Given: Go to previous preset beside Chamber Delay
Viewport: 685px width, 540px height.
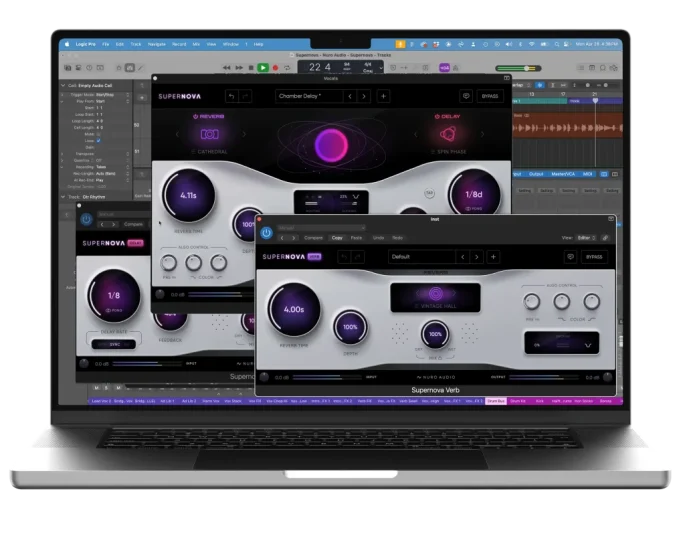Looking at the screenshot, I should pos(349,96).
